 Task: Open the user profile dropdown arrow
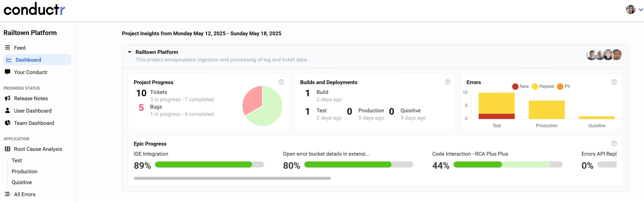[x=641, y=10]
